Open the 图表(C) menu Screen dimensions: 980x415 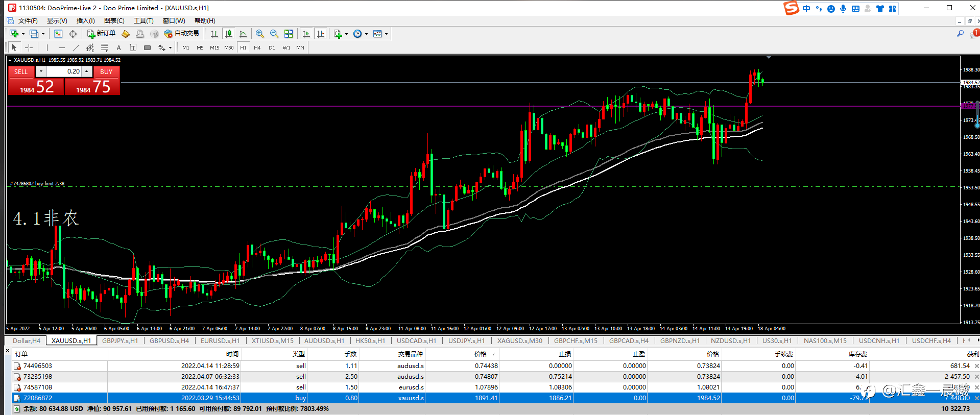[114, 20]
